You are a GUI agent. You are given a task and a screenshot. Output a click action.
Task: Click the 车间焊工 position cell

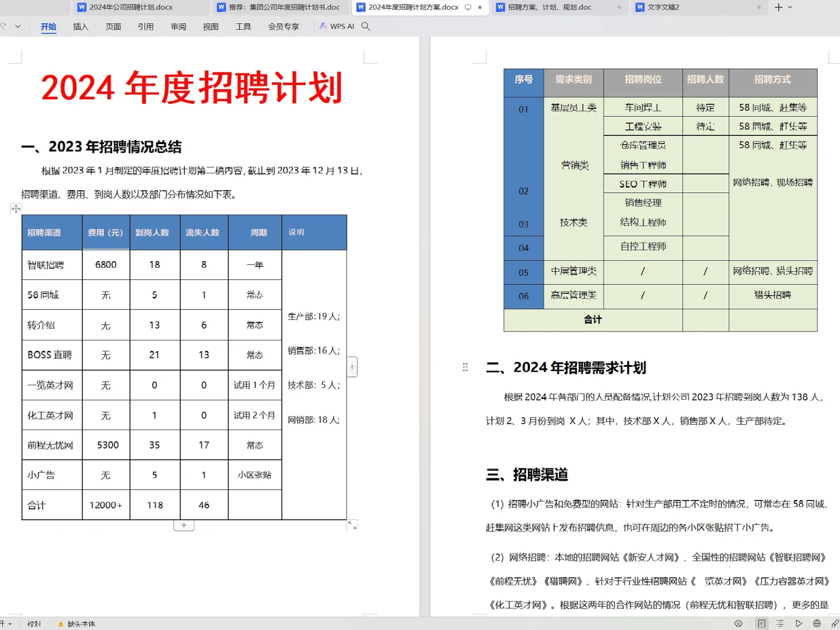[x=643, y=107]
